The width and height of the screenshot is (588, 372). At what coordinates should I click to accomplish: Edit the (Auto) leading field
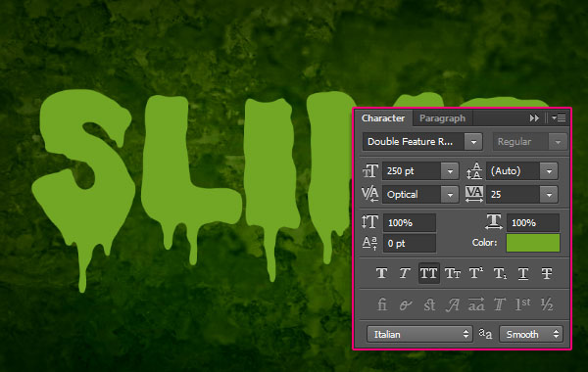click(x=513, y=171)
